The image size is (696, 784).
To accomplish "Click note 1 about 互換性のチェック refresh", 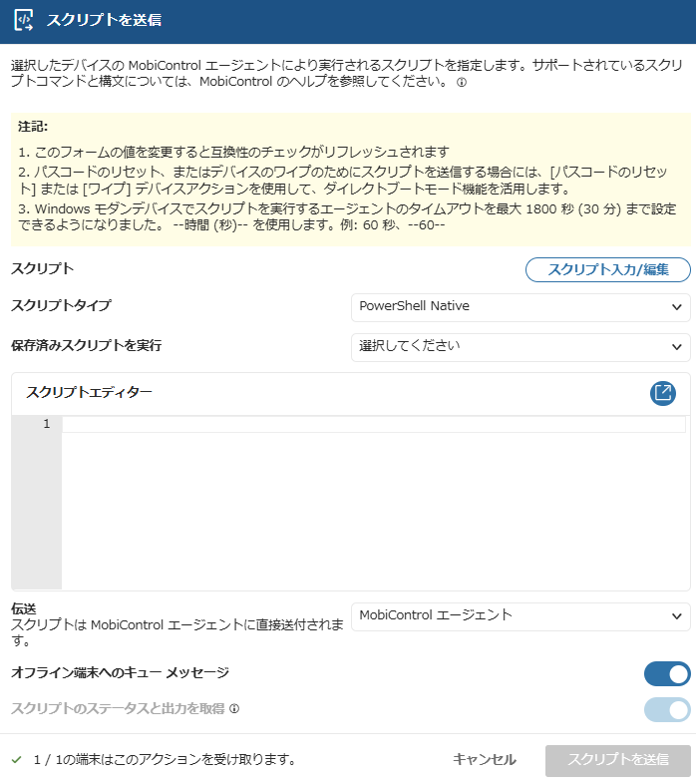I will pyautogui.click(x=233, y=152).
